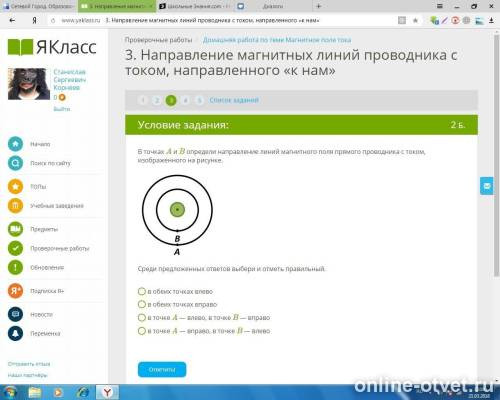Open a new browser tab with plus
Viewport: 500px width, 400px height.
[318, 6]
